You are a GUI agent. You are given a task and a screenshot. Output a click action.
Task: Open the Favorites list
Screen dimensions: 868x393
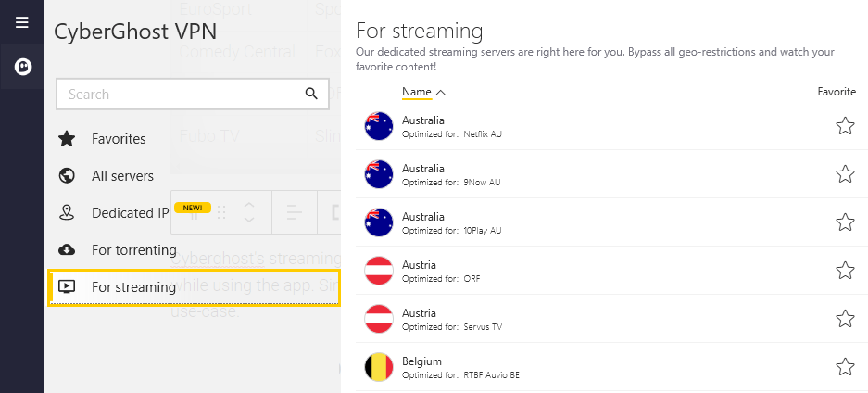[119, 139]
